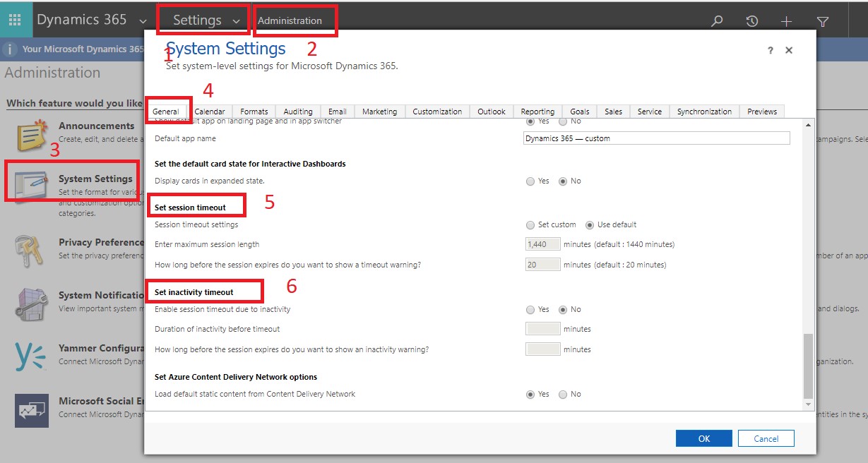Enable inactivity timeout with Yes
The height and width of the screenshot is (463, 868).
(x=530, y=310)
